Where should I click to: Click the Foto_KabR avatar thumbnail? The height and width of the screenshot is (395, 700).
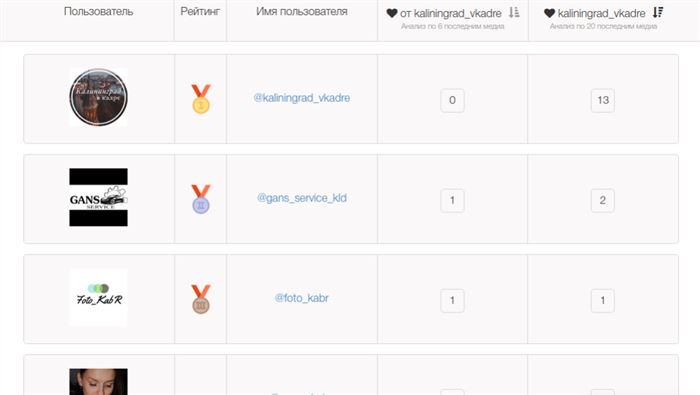tap(98, 297)
